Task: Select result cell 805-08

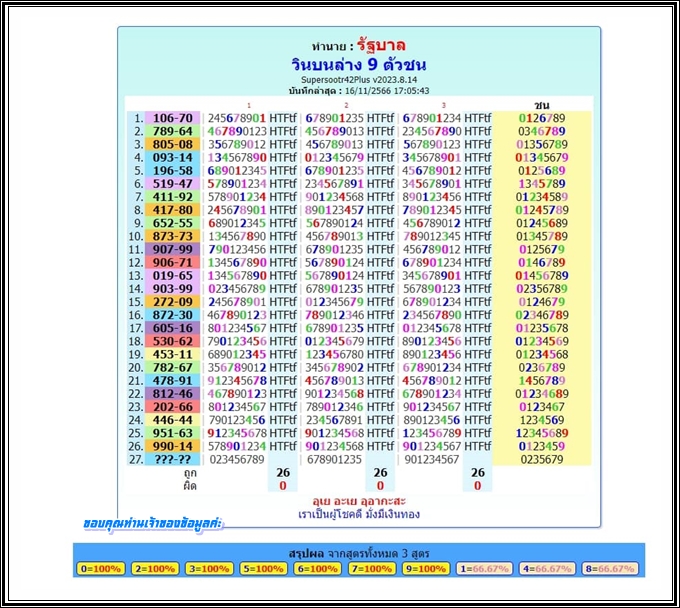Action: 173,144
